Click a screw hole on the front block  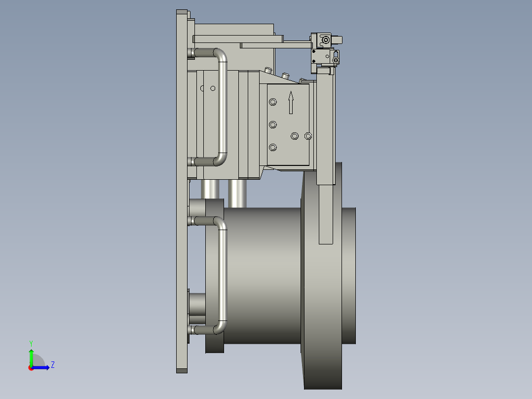[x=272, y=101]
